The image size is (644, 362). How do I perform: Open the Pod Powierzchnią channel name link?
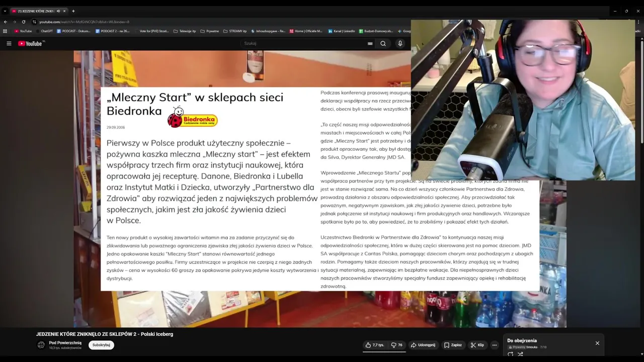[x=65, y=343]
